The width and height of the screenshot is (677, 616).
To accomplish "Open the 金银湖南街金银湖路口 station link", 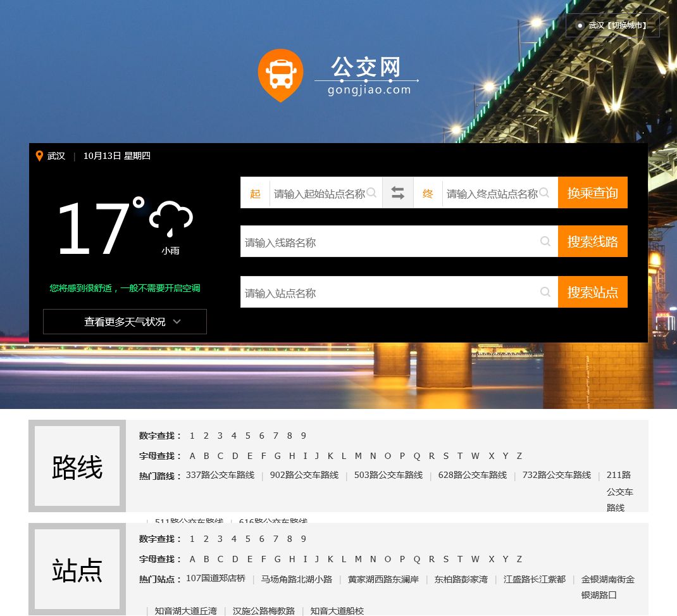I will point(608,587).
